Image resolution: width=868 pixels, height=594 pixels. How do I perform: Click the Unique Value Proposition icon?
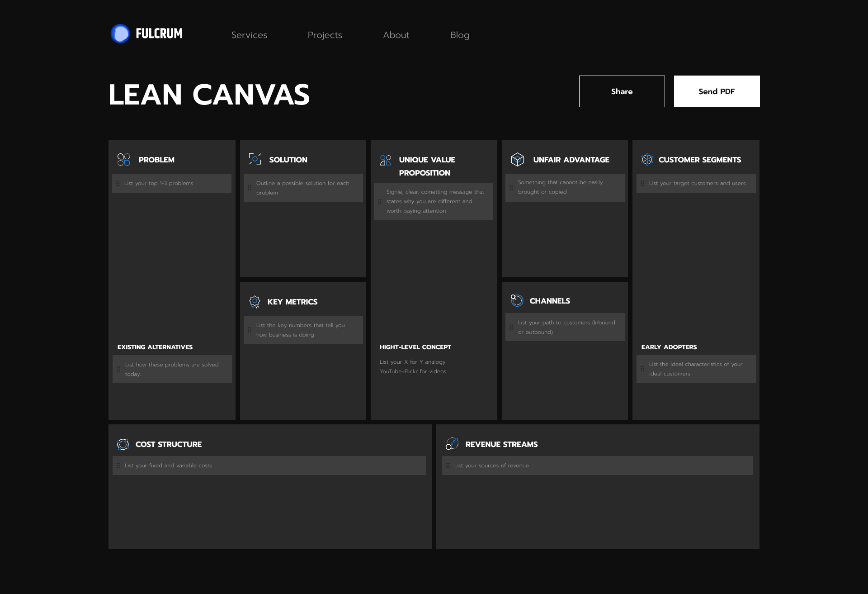click(386, 158)
